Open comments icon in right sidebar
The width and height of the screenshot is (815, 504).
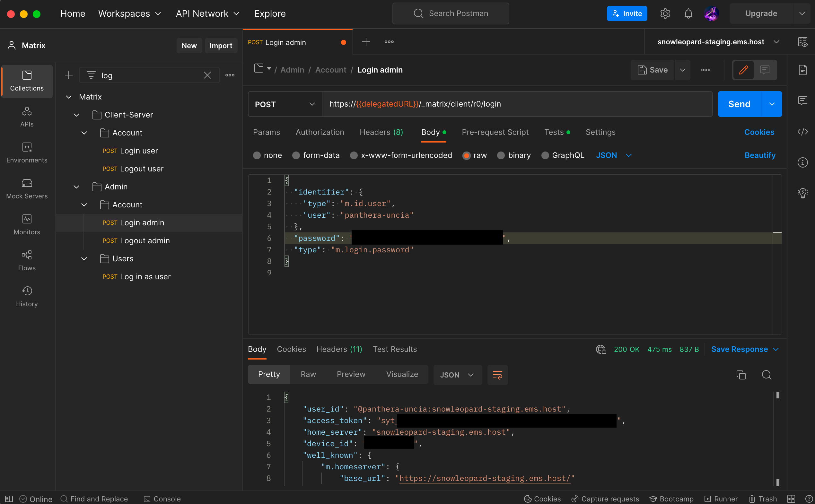point(802,100)
